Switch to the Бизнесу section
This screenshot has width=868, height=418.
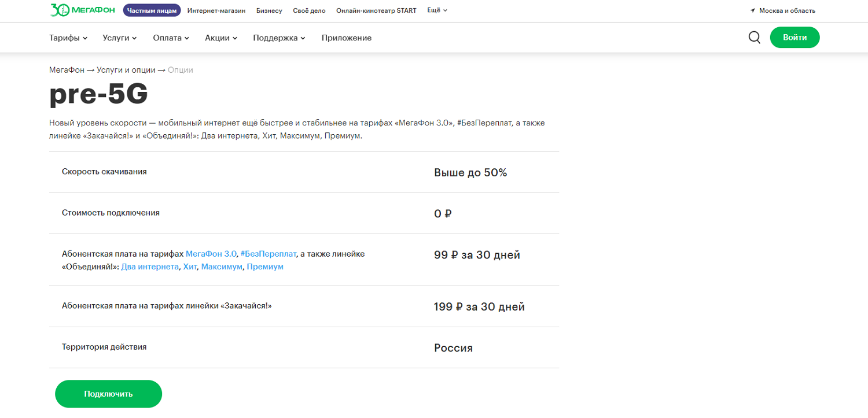pos(269,10)
